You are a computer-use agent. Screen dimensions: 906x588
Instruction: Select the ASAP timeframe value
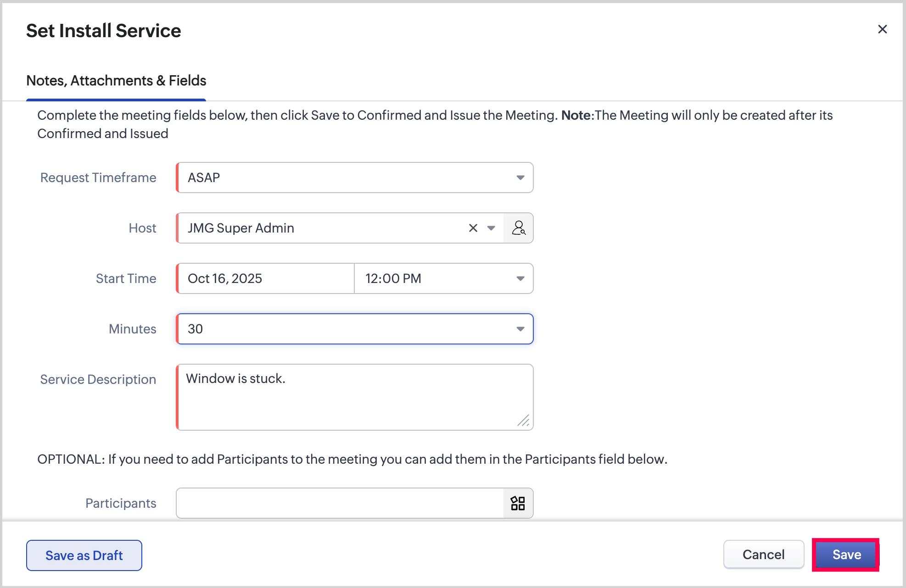coord(204,178)
